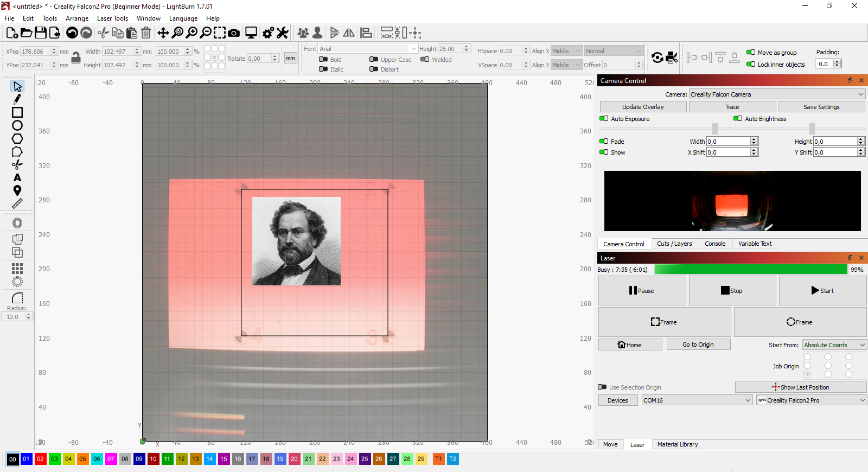This screenshot has width=868, height=472.
Task: Pause the laser job
Action: (x=642, y=291)
